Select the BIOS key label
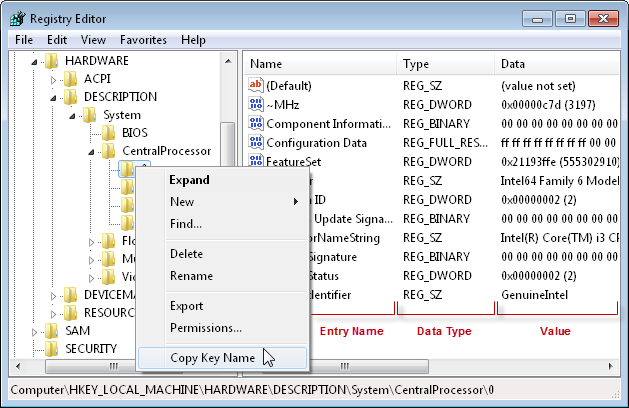The height and width of the screenshot is (408, 629). tap(135, 133)
